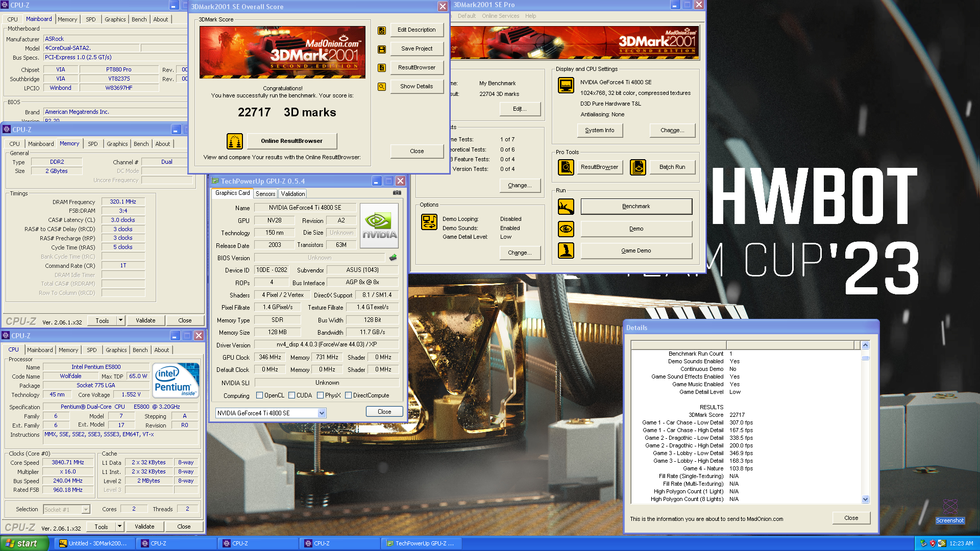Screen dimensions: 980x551
Task: Click the Online ResultBrowser button
Action: [291, 141]
